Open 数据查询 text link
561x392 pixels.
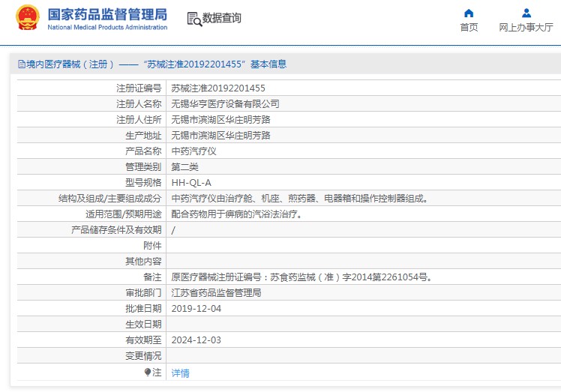[221, 18]
